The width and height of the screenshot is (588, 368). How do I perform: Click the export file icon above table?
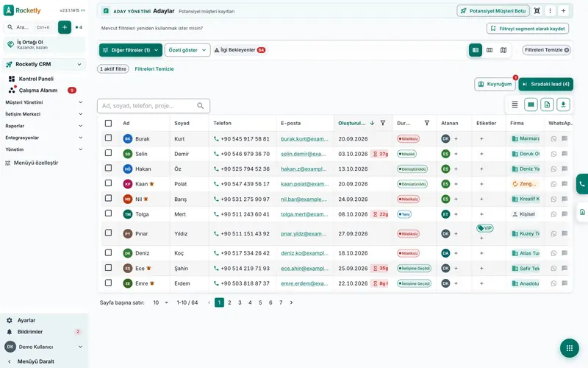[547, 105]
